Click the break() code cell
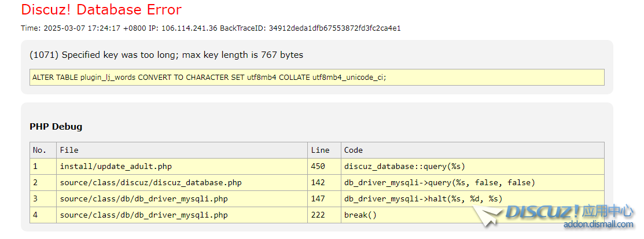The width and height of the screenshot is (644, 239). 360,215
